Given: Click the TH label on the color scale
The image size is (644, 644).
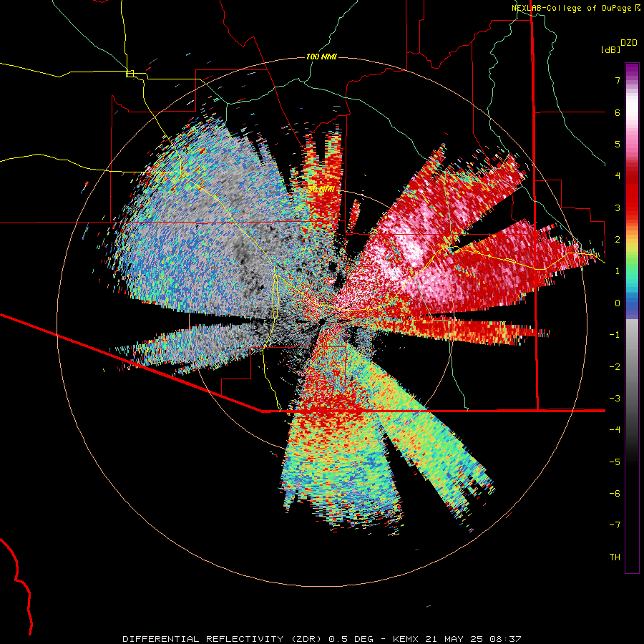Looking at the screenshot, I should pyautogui.click(x=615, y=557).
